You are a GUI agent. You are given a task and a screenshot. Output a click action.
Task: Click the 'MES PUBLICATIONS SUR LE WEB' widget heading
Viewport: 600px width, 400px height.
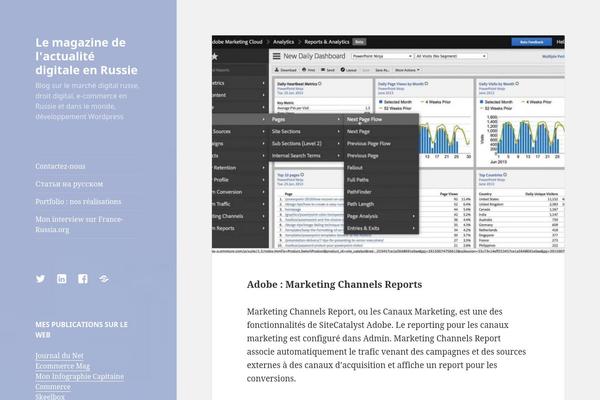[x=82, y=330]
